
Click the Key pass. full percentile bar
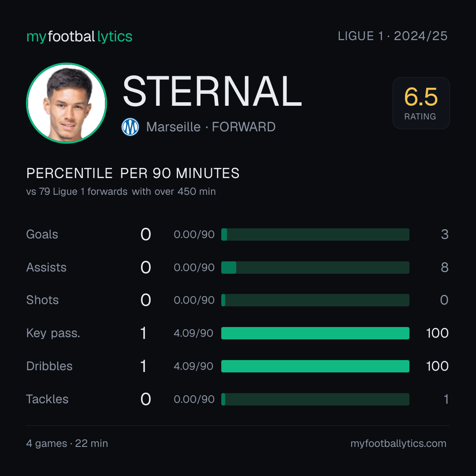point(315,333)
